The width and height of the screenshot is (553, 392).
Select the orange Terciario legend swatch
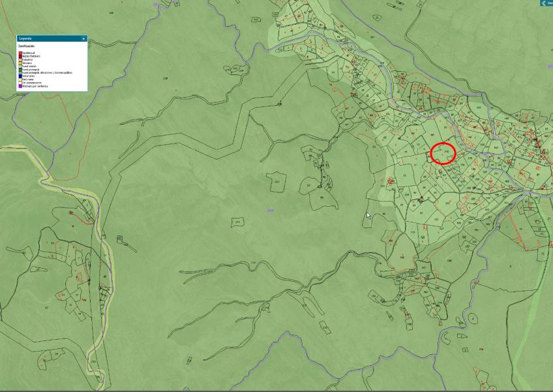20,63
